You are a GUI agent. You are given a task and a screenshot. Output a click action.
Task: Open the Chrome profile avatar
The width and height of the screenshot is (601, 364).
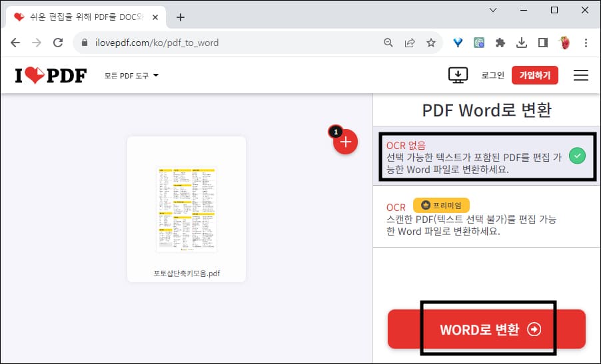tap(564, 43)
